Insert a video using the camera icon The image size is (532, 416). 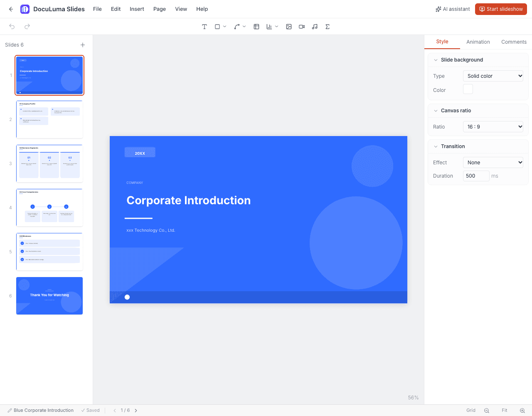302,27
